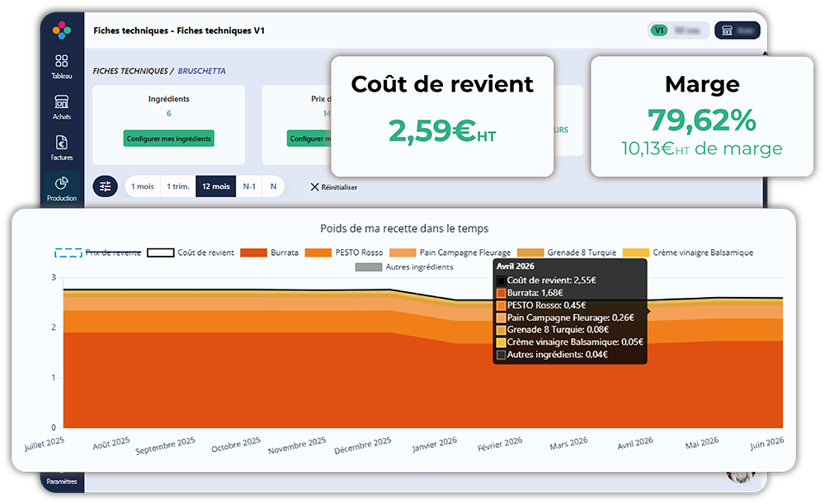Open Paramètres in the sidebar

pyautogui.click(x=62, y=481)
